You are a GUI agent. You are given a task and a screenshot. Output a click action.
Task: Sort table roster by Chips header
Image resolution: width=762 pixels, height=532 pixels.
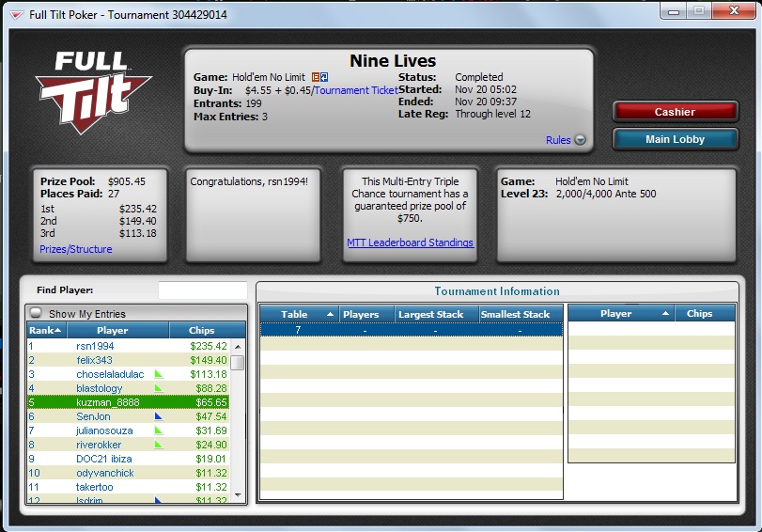point(704,314)
